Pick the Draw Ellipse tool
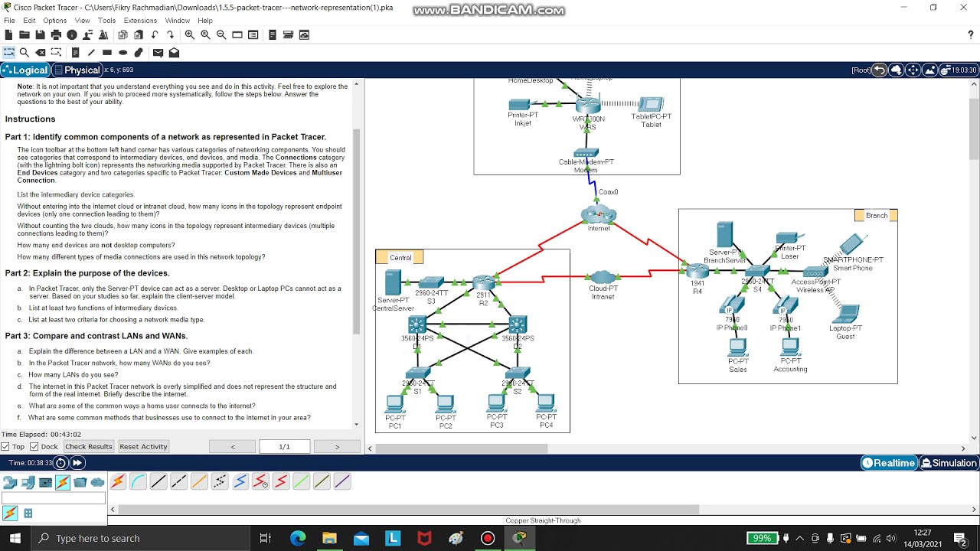The width and height of the screenshot is (980, 551). click(122, 53)
